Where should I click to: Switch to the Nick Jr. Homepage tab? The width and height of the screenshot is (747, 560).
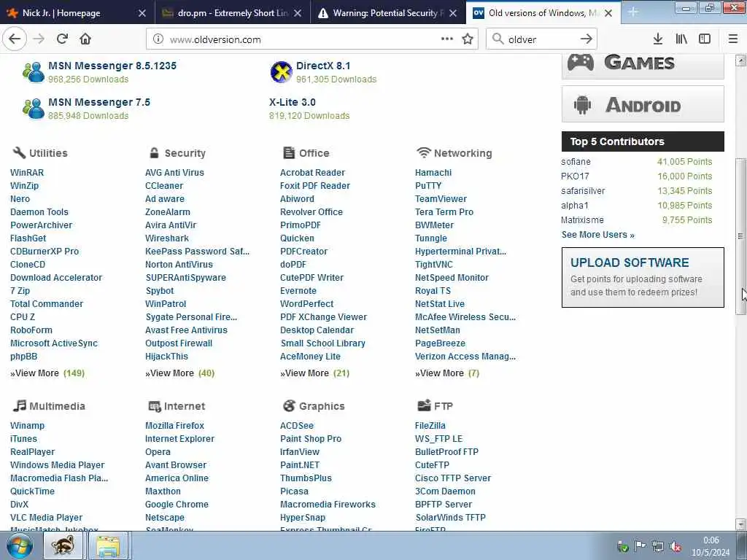pos(77,13)
